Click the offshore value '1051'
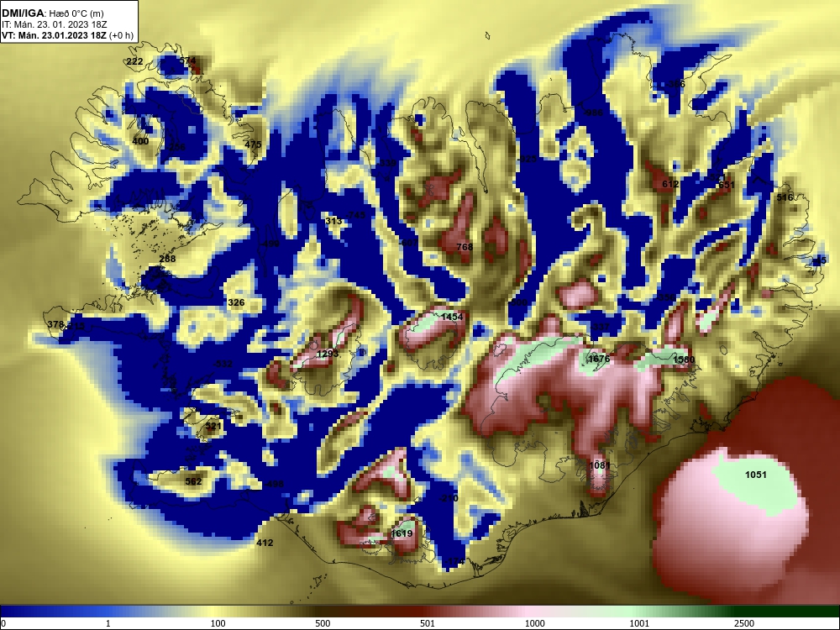The height and width of the screenshot is (630, 840). [756, 474]
